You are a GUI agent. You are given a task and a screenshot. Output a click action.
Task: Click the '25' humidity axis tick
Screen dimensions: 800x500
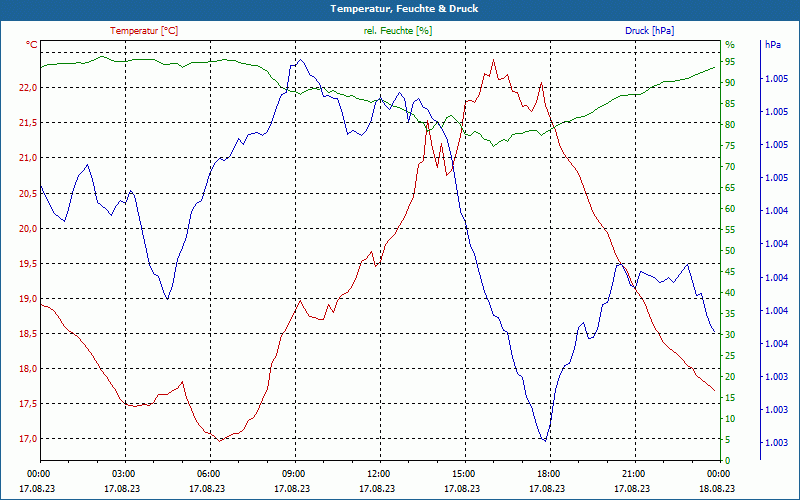(x=730, y=356)
